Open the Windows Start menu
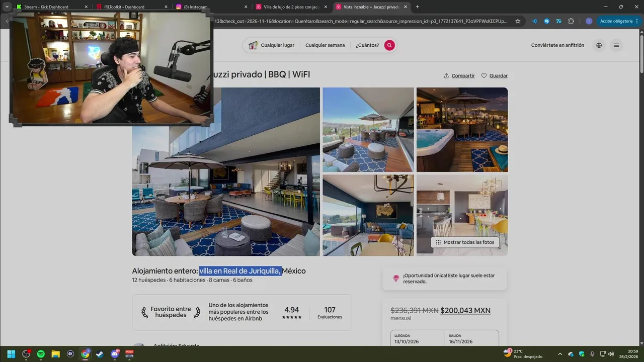 coord(12,354)
